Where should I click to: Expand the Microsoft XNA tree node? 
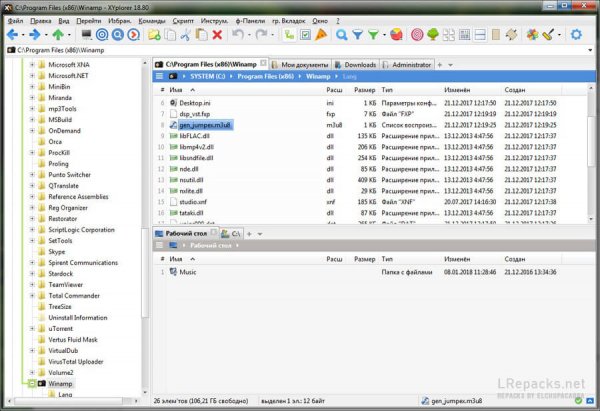(32, 65)
